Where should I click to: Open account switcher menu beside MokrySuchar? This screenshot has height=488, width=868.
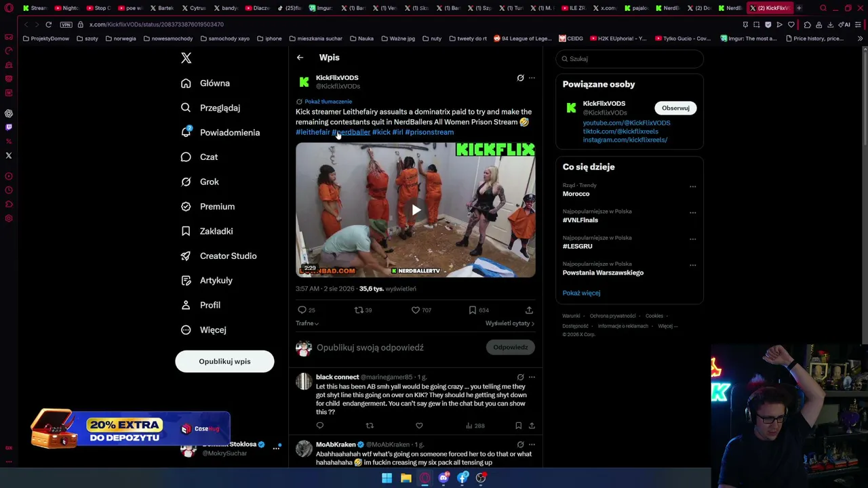pos(276,447)
